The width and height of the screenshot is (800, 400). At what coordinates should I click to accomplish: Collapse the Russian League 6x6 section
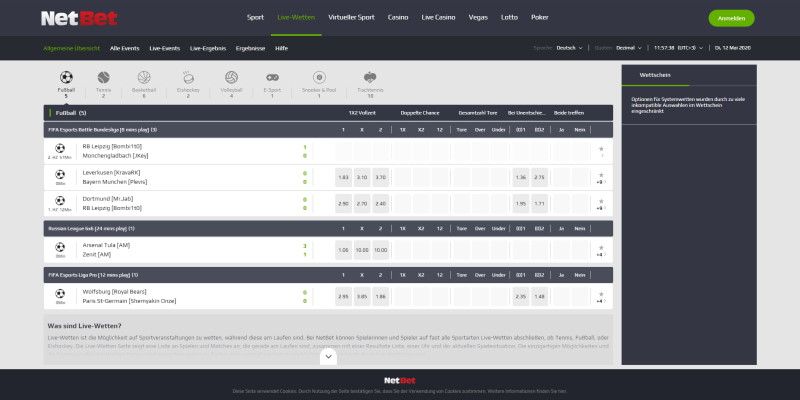click(x=328, y=229)
